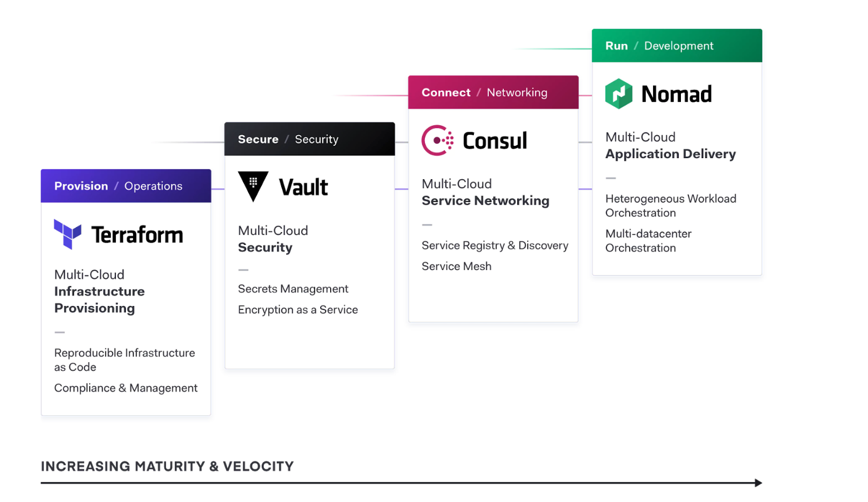Click Encryption as a Service text
868x502 pixels.
point(298,310)
